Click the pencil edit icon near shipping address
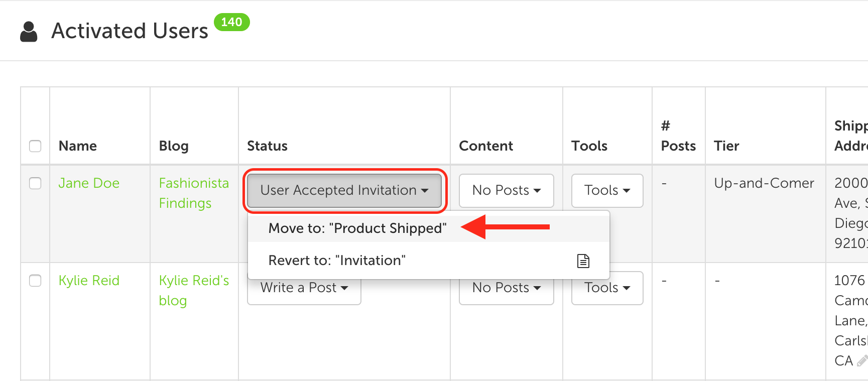 862,360
